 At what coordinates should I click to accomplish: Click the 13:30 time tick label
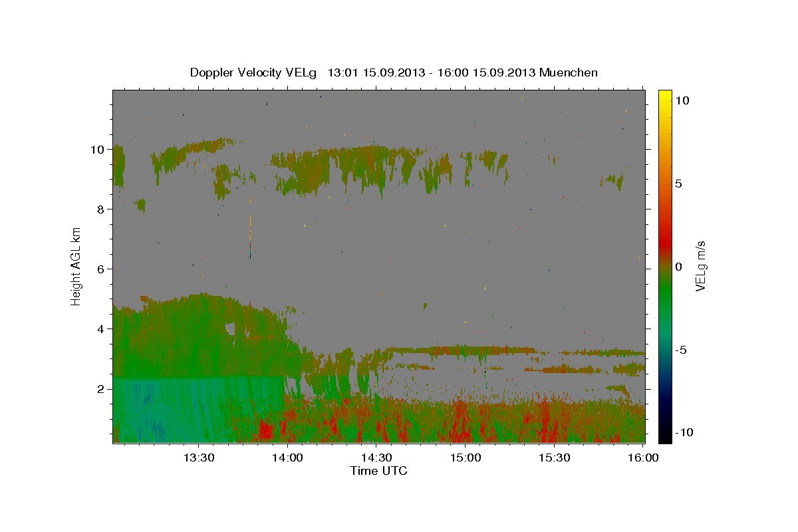click(198, 458)
